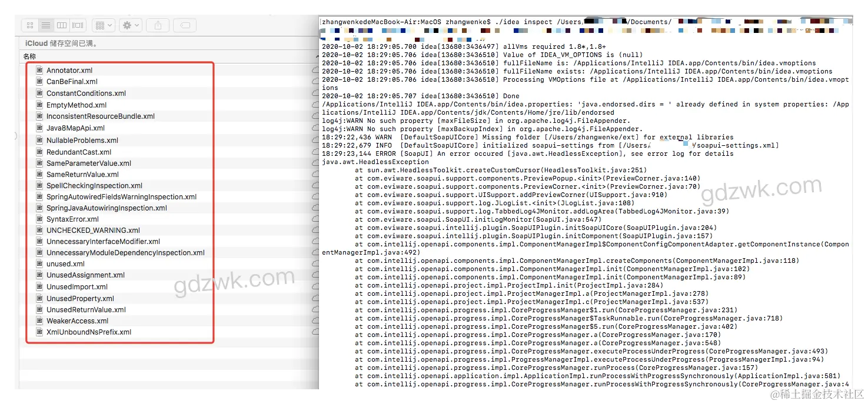
Task: Click the file icon of Annotator.xml
Action: tap(40, 70)
